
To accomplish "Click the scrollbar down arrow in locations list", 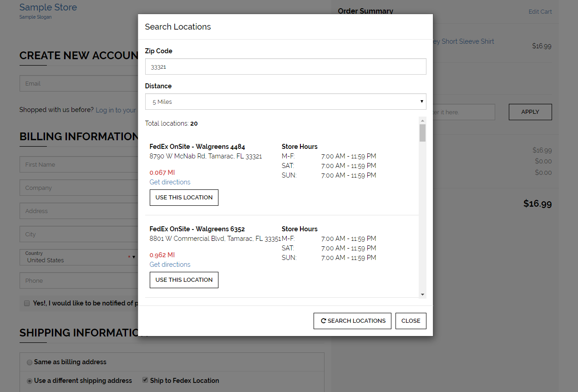I will pos(423,295).
